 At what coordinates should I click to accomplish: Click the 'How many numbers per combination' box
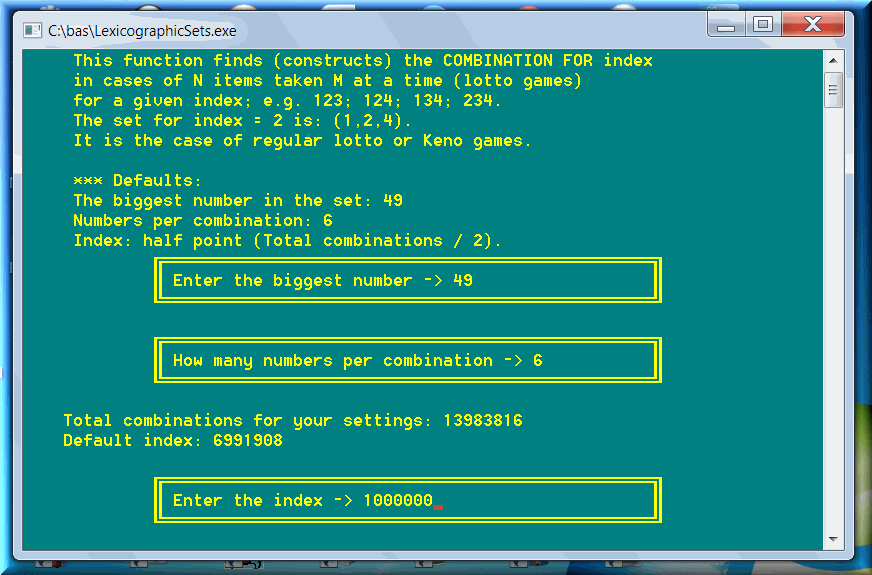tap(408, 360)
